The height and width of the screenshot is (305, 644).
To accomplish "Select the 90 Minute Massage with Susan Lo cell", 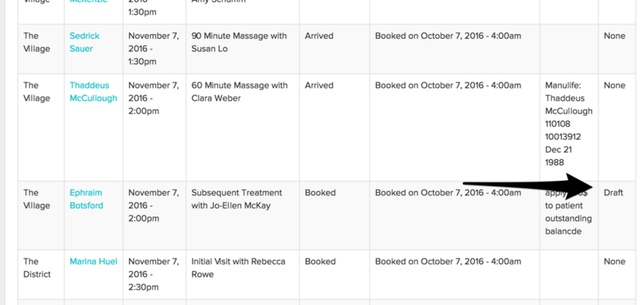I will click(240, 42).
